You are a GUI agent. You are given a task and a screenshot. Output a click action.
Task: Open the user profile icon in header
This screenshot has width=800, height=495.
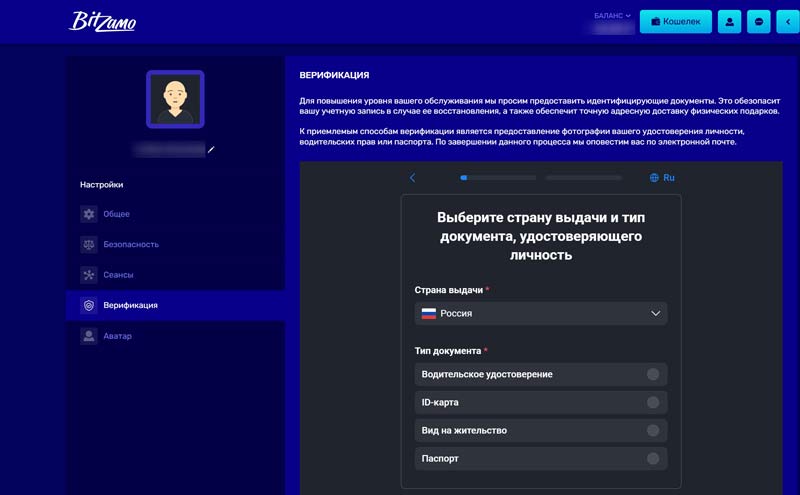[x=730, y=21]
